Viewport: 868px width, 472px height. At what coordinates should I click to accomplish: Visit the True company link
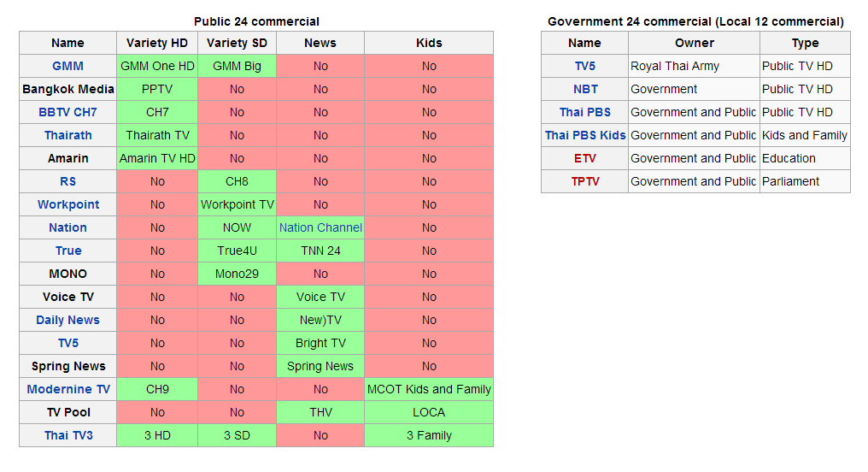tap(68, 251)
